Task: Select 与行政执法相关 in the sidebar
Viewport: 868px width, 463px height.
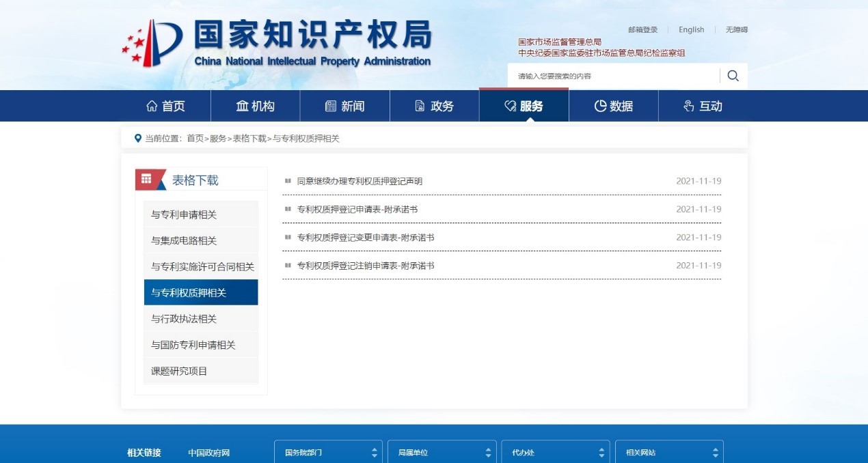Action: coord(201,319)
